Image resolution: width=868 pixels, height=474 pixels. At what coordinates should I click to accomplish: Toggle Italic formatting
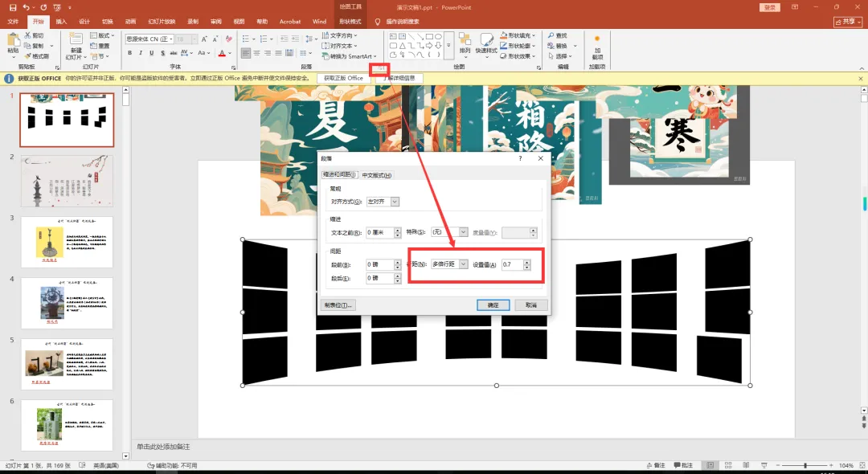pyautogui.click(x=141, y=53)
